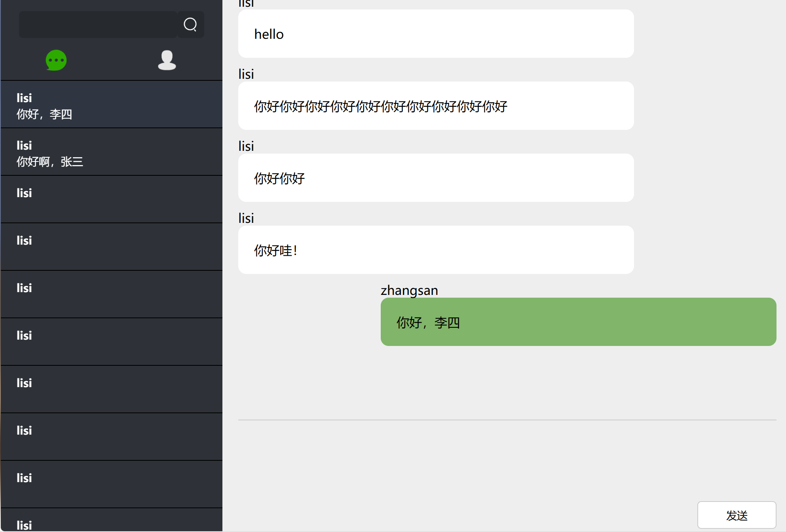Click the search input field
Viewport: 786px width, 532px height.
pyautogui.click(x=98, y=25)
